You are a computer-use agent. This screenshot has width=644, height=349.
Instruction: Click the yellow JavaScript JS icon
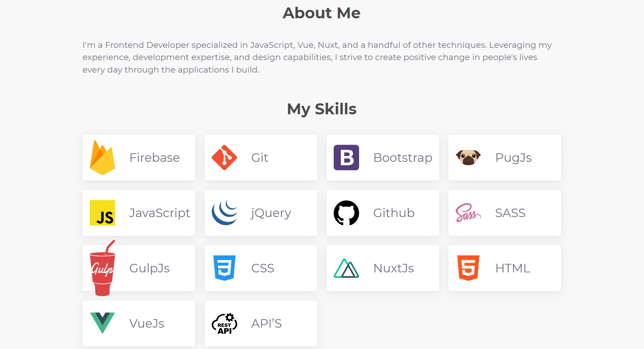pyautogui.click(x=102, y=213)
